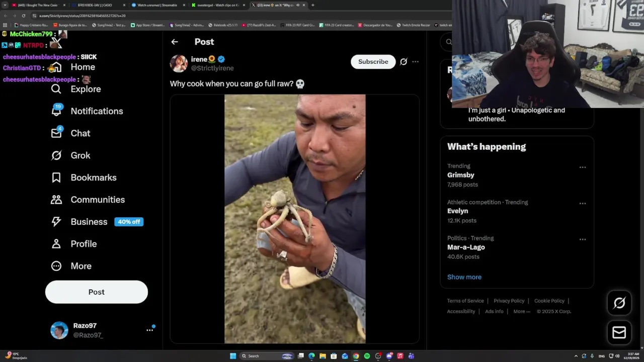Show hidden system tray icons

576,356
